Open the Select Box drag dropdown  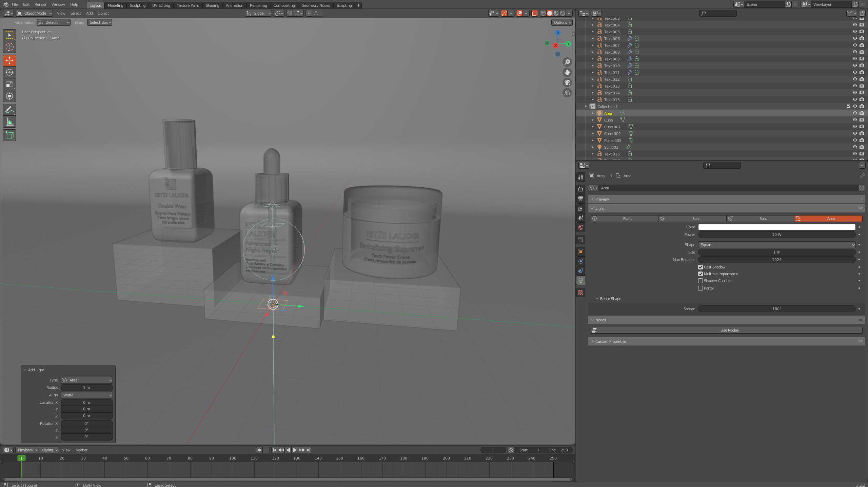100,22
